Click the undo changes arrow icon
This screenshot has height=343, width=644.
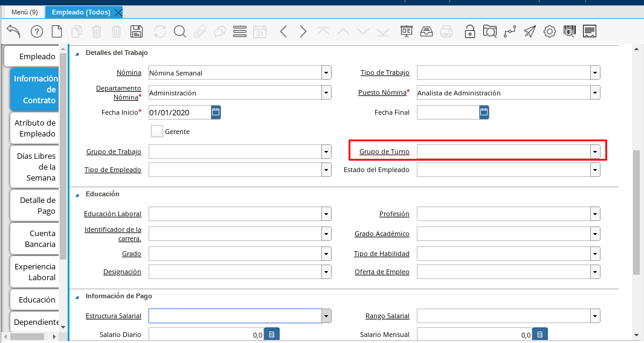13,31
